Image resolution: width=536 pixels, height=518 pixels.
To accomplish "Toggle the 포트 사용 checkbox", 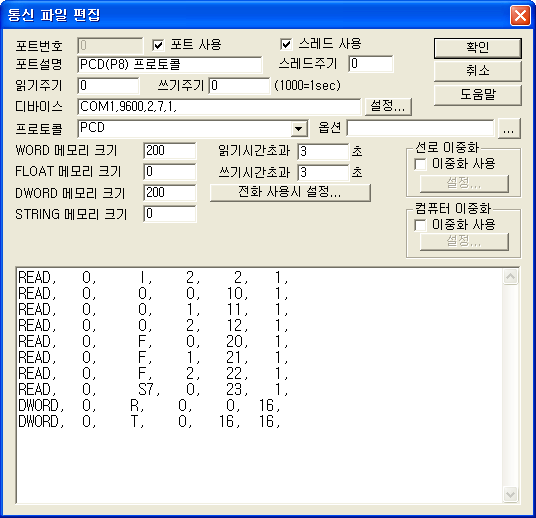I will [158, 45].
